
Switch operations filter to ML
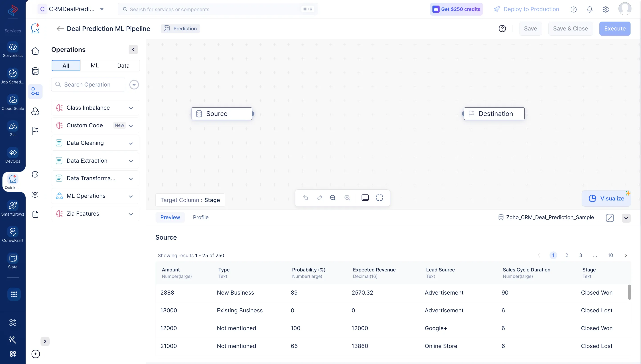(95, 65)
